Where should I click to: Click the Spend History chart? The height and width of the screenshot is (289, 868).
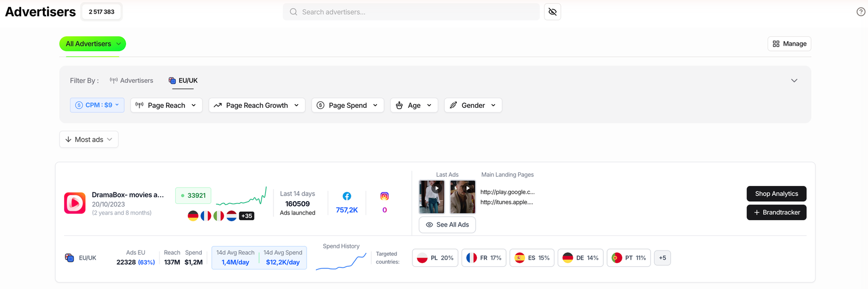[x=341, y=261]
